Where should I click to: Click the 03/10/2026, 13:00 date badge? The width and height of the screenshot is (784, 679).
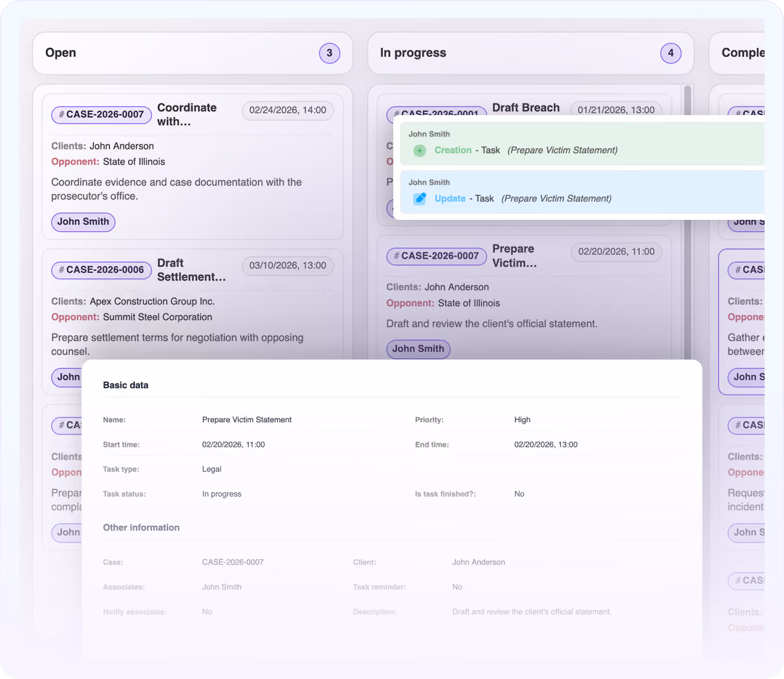point(288,266)
